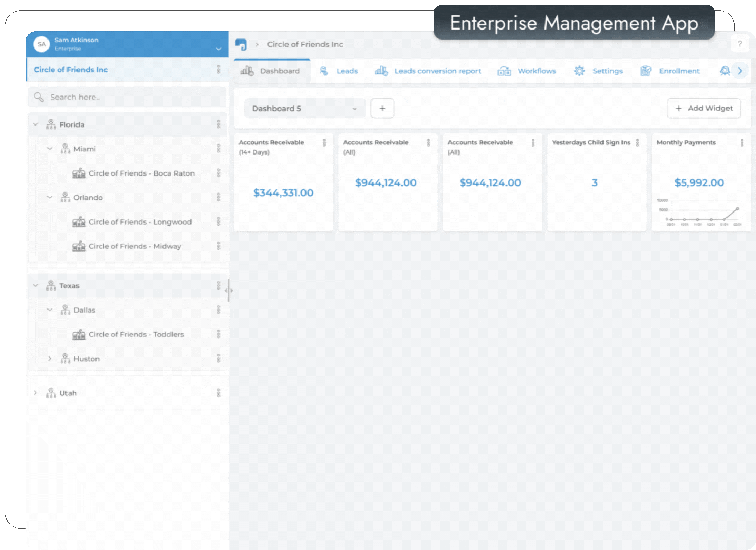
Task: Expand the Utah tree node
Action: click(x=35, y=393)
